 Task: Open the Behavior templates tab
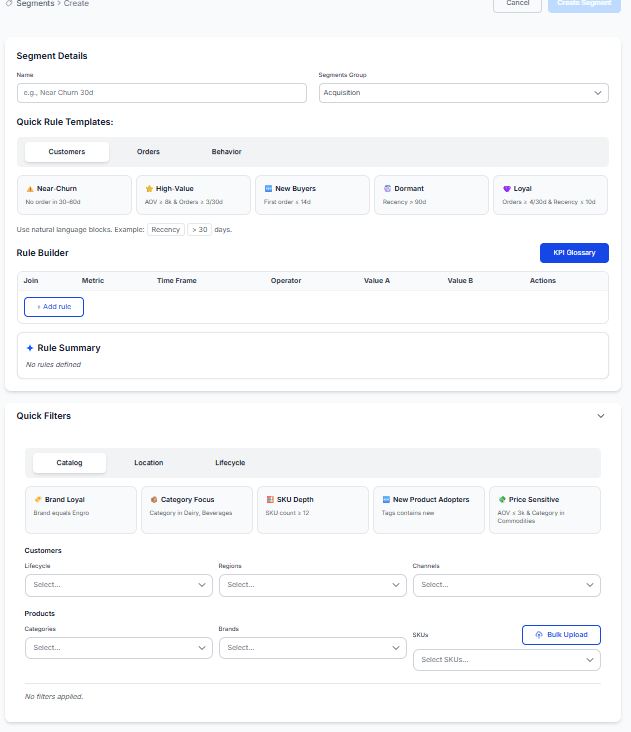click(226, 152)
